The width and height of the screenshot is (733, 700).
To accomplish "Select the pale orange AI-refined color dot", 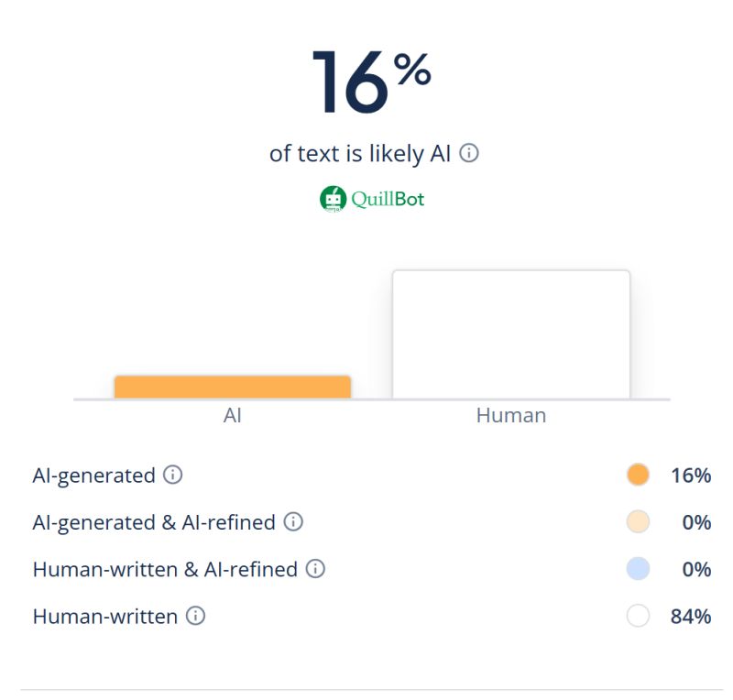I will click(x=638, y=522).
